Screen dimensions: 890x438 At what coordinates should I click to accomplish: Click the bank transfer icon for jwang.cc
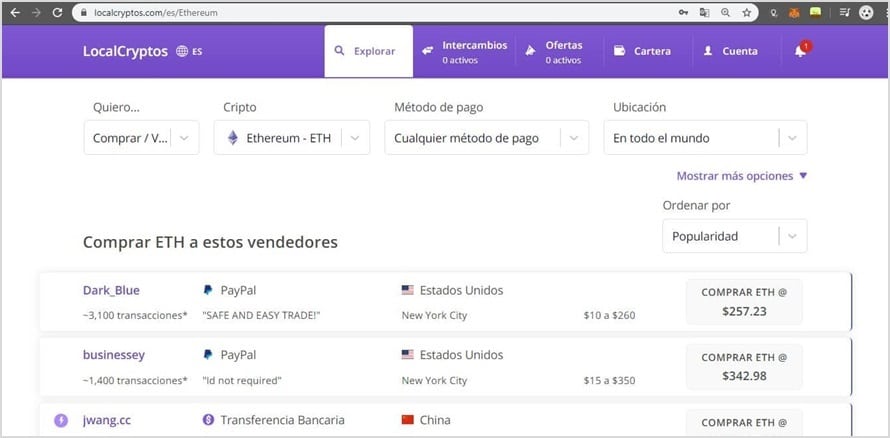click(x=208, y=420)
